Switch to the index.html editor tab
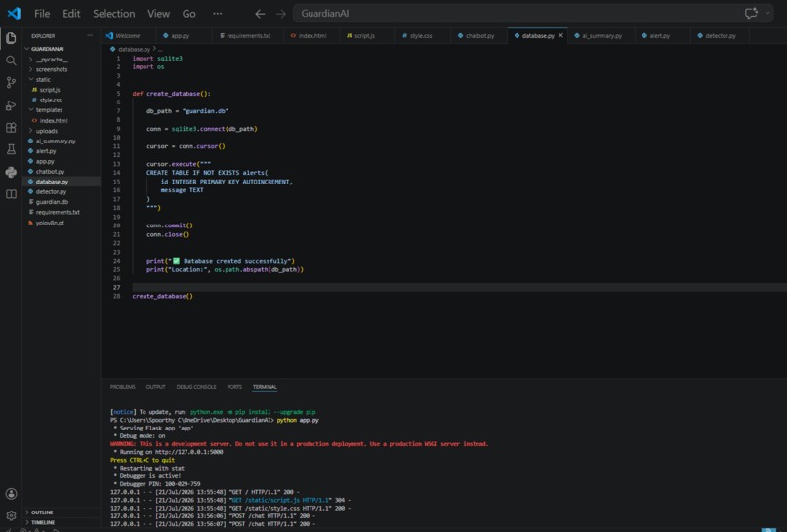The image size is (787, 532). pos(312,36)
